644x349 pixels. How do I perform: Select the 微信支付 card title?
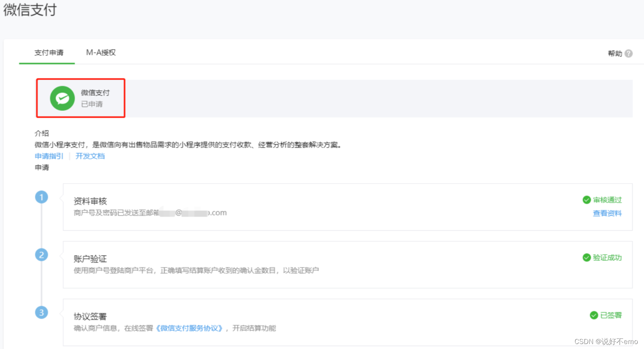point(95,93)
